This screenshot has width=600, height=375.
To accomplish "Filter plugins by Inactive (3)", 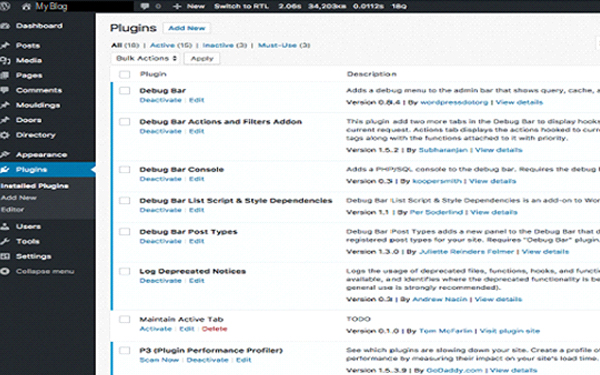I will [225, 45].
